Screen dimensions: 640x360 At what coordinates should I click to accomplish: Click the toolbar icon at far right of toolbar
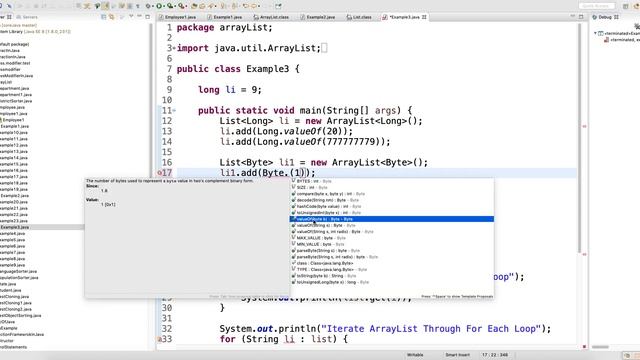tap(278, 6)
